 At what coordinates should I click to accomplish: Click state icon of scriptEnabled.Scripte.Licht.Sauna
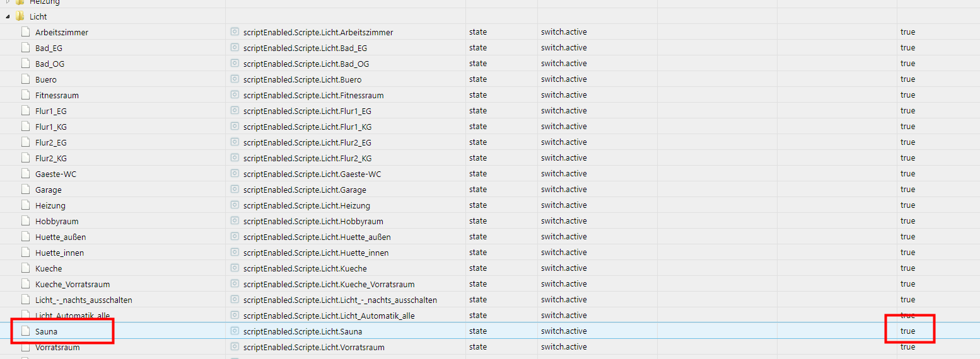tap(235, 331)
